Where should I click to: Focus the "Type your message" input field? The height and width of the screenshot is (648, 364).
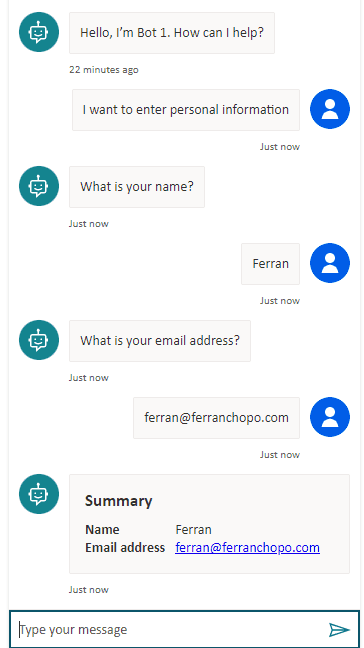[x=169, y=629]
